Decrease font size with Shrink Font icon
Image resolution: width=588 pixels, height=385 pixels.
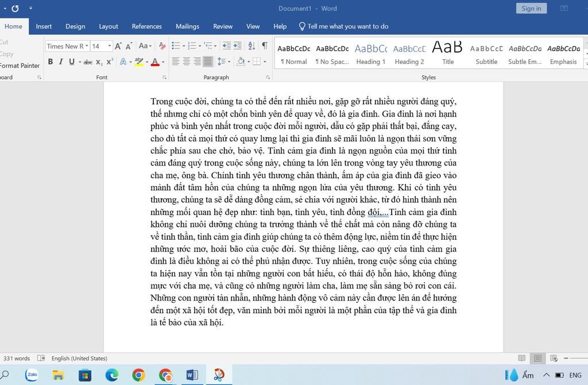[129, 46]
